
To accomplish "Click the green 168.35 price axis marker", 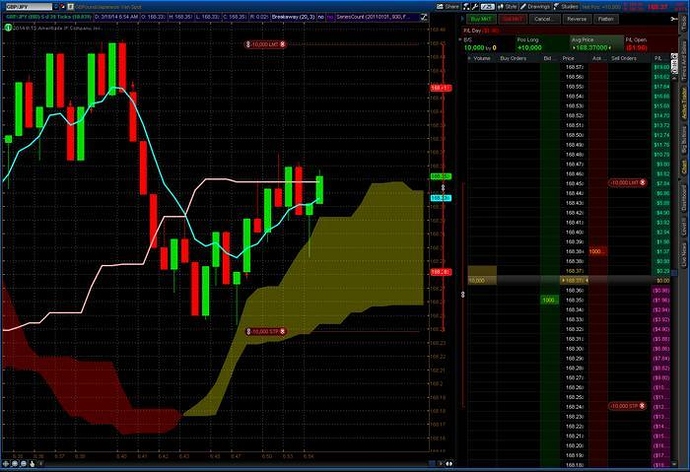I will 440,176.
